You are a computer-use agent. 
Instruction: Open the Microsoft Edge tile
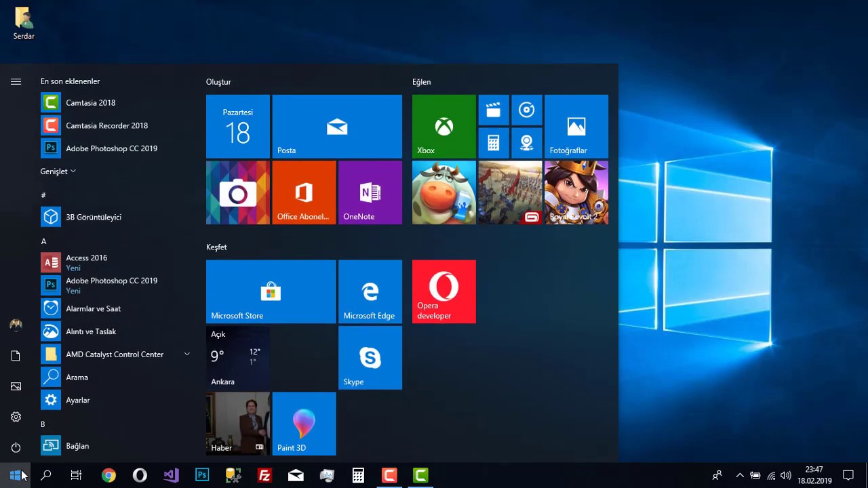pos(370,291)
